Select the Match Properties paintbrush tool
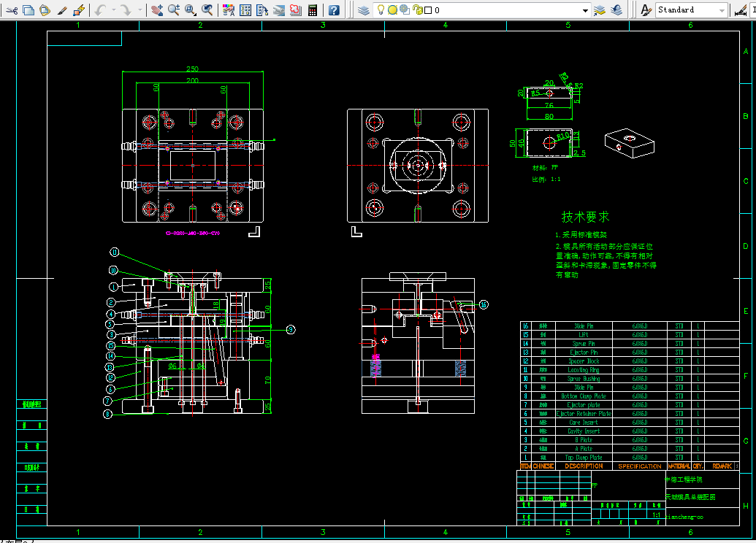Image resolution: width=756 pixels, height=543 pixels. [62, 9]
